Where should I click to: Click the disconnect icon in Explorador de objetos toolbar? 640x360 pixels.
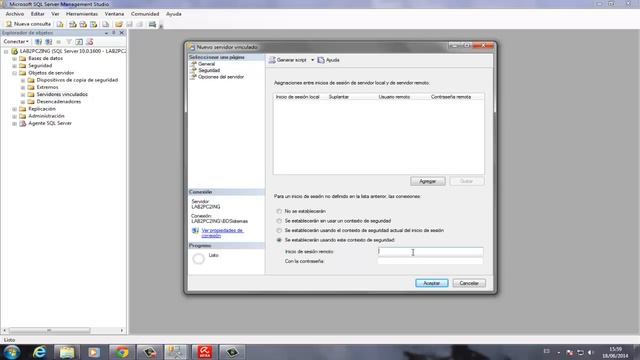49,42
